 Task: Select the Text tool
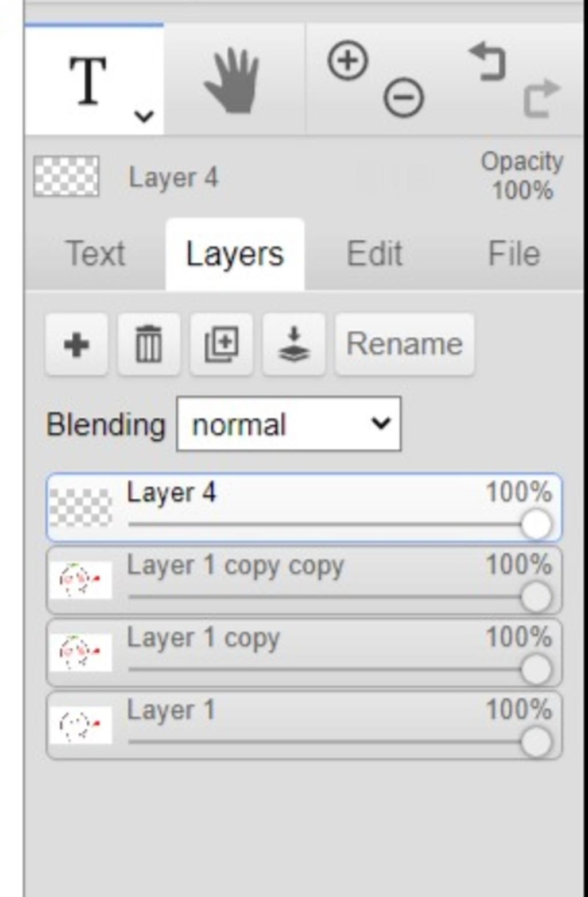87,80
